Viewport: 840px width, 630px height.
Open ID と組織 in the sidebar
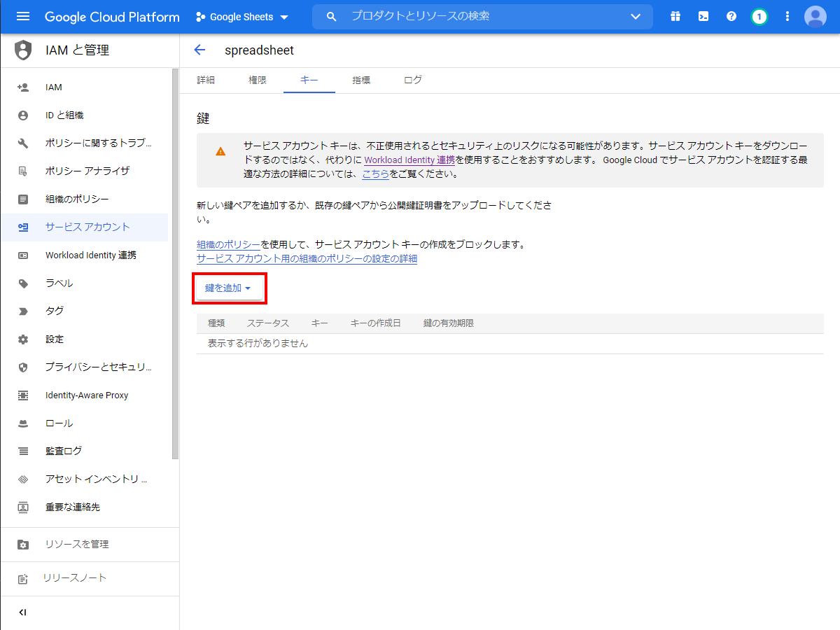[84, 115]
